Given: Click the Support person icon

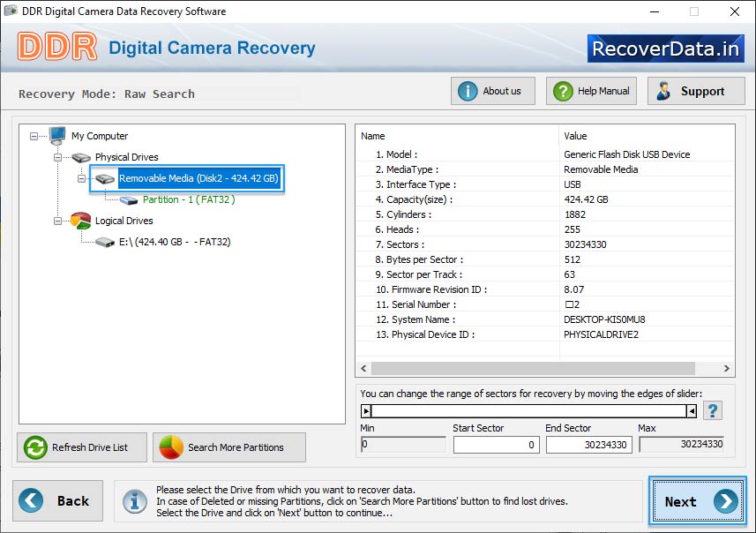Looking at the screenshot, I should click(x=663, y=91).
